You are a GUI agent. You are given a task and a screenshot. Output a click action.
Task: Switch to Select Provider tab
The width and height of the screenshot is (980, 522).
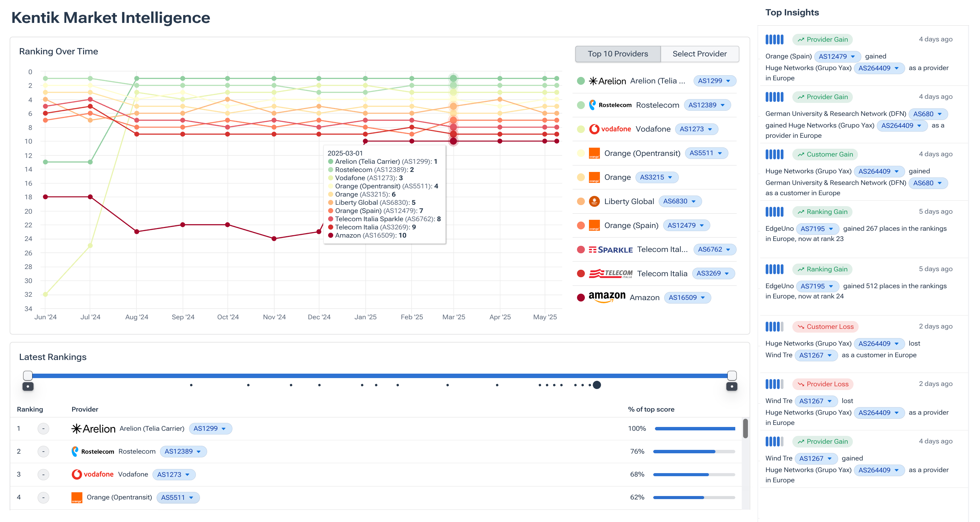coord(699,54)
